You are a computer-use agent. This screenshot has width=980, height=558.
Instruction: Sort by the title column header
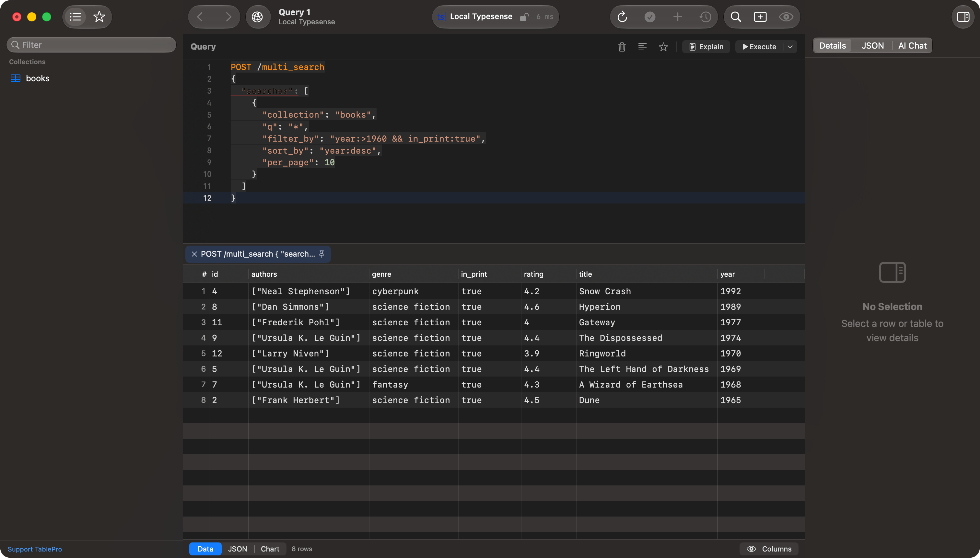(x=647, y=274)
